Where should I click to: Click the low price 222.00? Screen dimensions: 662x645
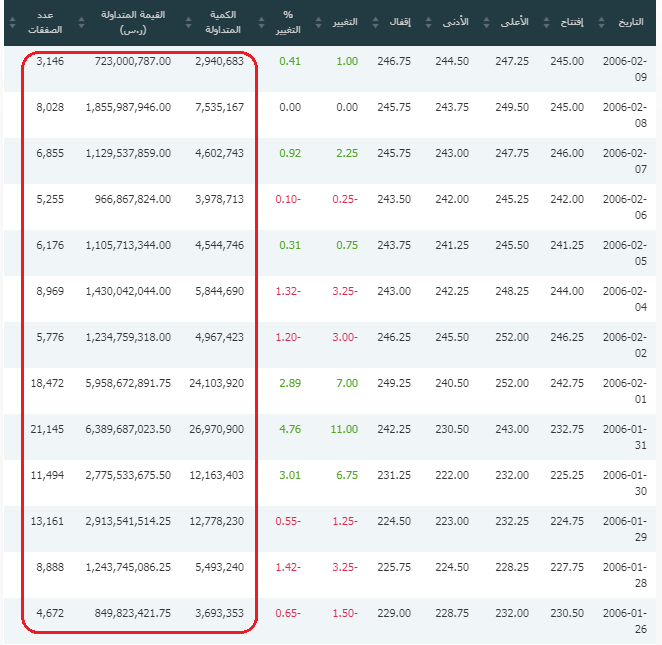[x=452, y=476]
